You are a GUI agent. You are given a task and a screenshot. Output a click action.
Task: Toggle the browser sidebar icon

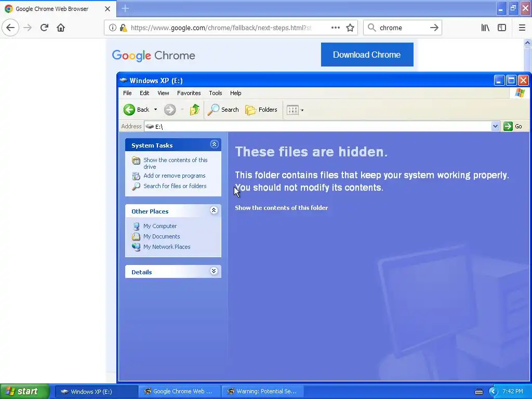502,28
